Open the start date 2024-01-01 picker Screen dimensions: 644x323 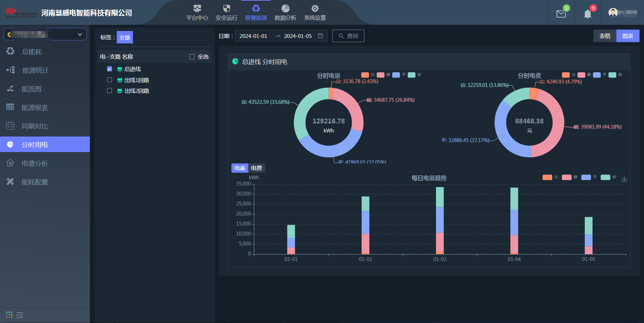[253, 36]
